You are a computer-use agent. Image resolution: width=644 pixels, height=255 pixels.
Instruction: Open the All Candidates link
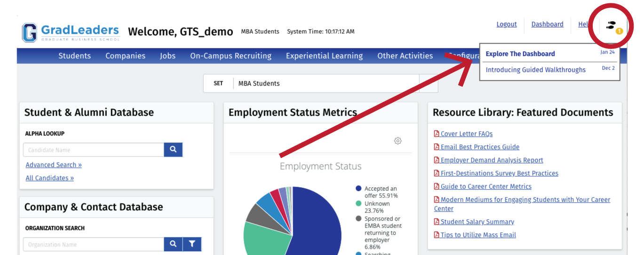click(x=50, y=178)
